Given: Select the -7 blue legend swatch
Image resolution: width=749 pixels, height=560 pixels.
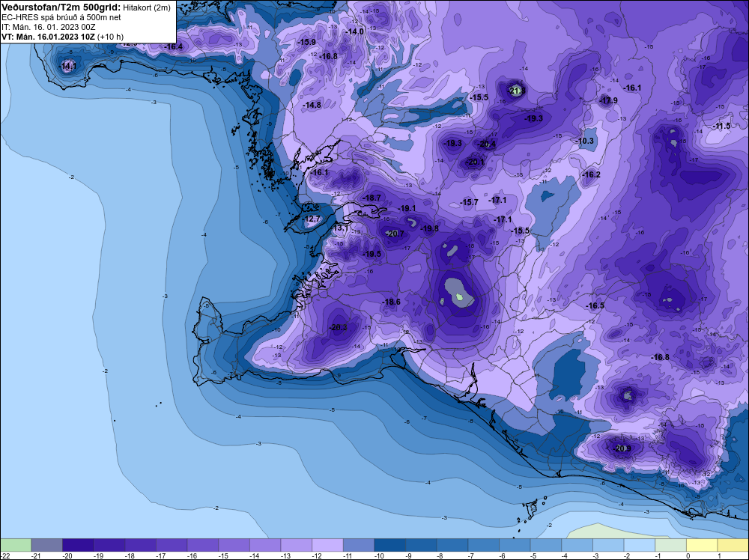Looking at the screenshot, I should [x=484, y=545].
